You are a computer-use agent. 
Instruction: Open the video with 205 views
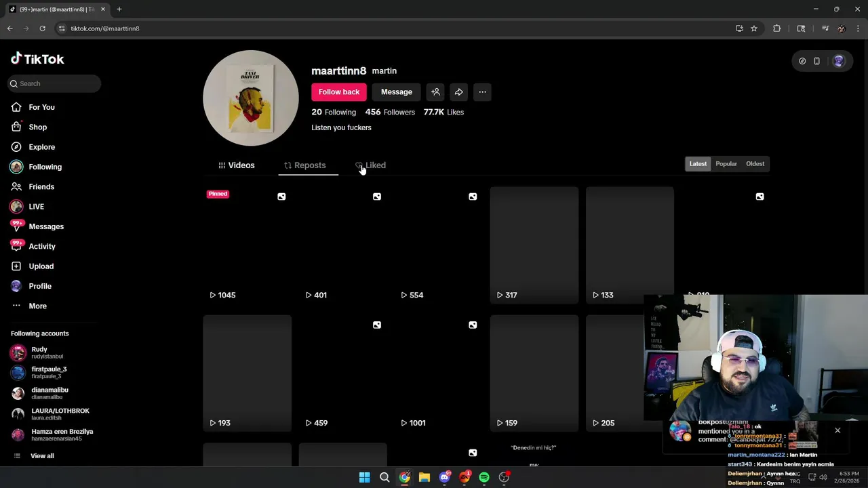pyautogui.click(x=614, y=373)
